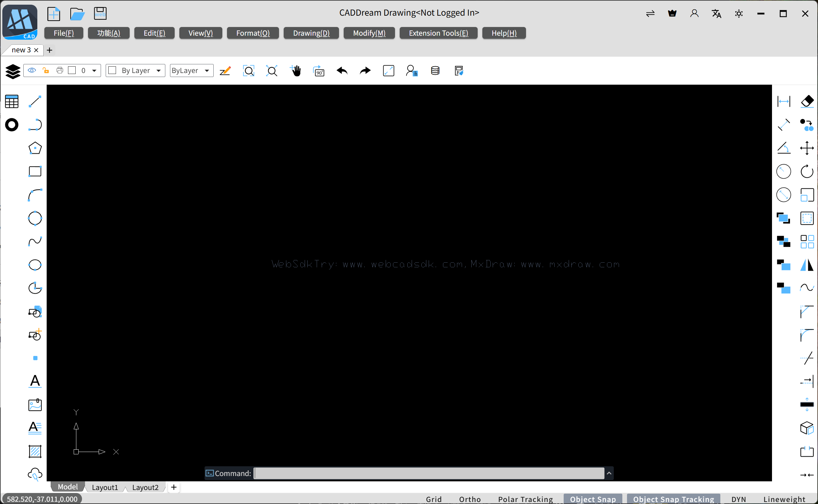Toggle Ortho mode
This screenshot has width=818, height=504.
tap(470, 499)
